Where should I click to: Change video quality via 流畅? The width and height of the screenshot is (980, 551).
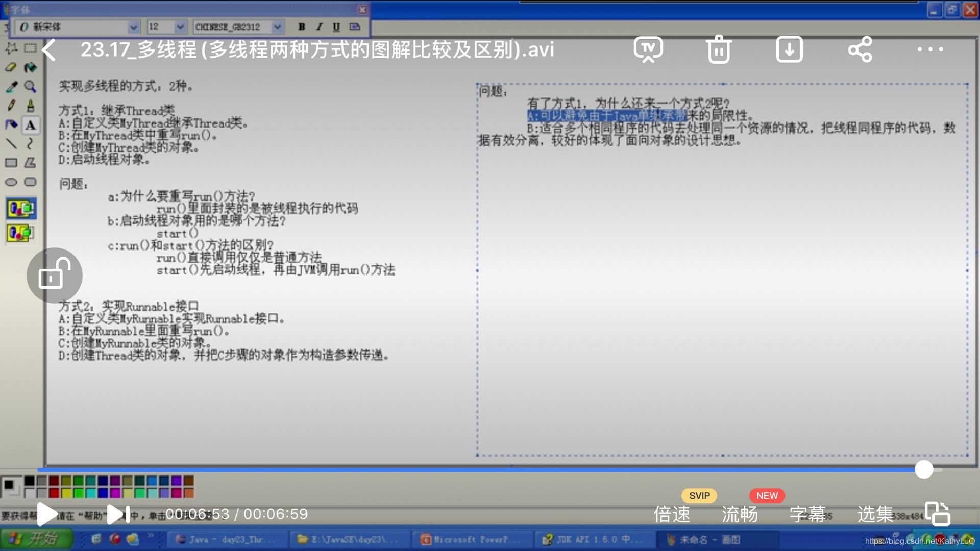pyautogui.click(x=740, y=514)
